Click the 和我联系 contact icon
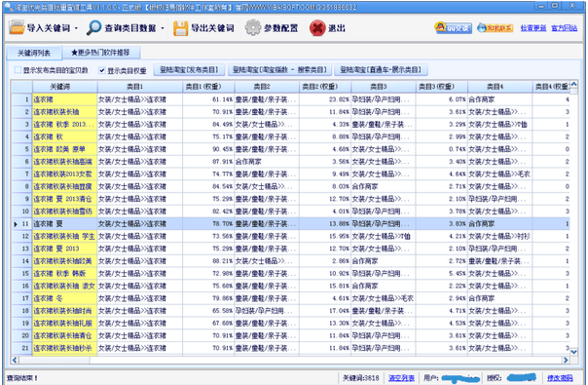Screen dimensions: 588x385 [x=495, y=28]
